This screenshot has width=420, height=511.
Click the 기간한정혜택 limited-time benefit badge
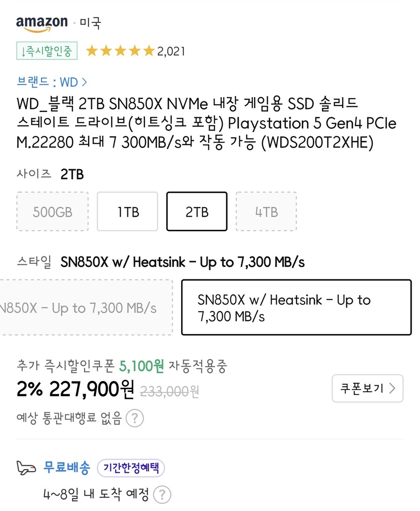[131, 468]
